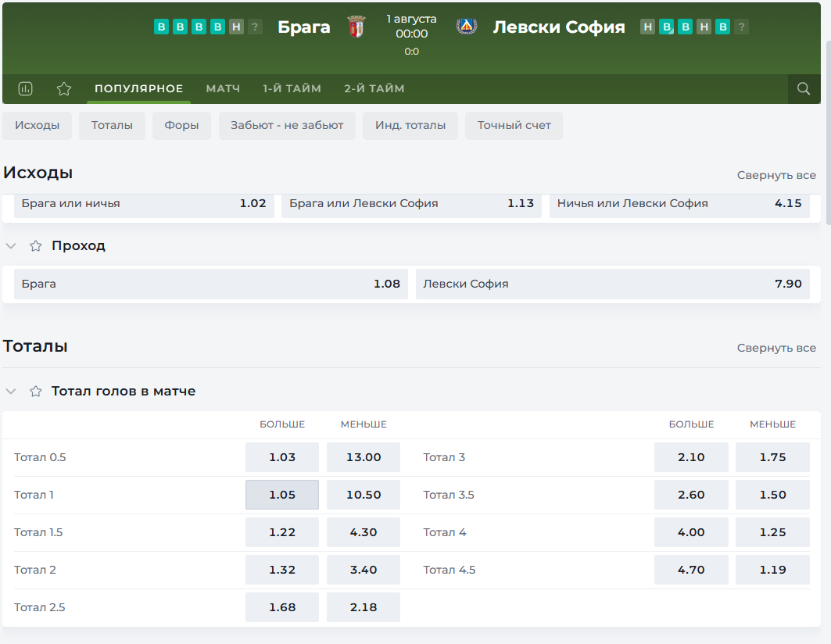Select Тотал 1.5 Больше odds 1.22
The image size is (831, 644).
pyautogui.click(x=282, y=532)
